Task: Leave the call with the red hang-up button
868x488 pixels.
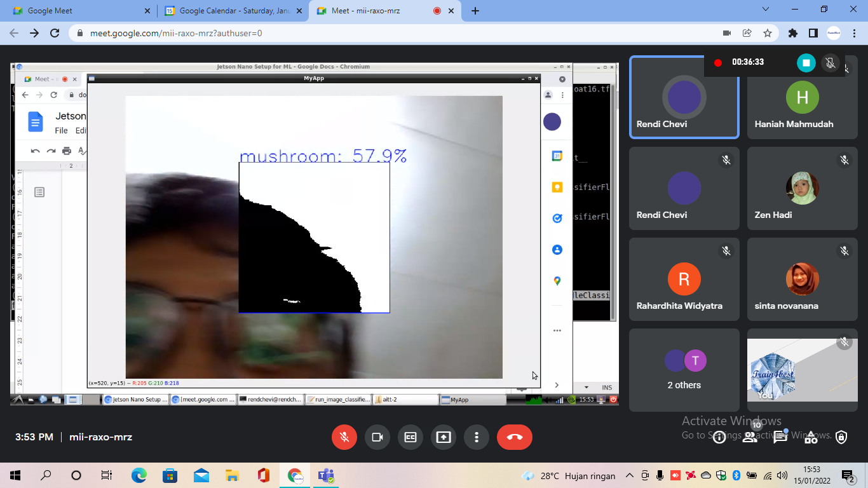Action: tap(515, 437)
